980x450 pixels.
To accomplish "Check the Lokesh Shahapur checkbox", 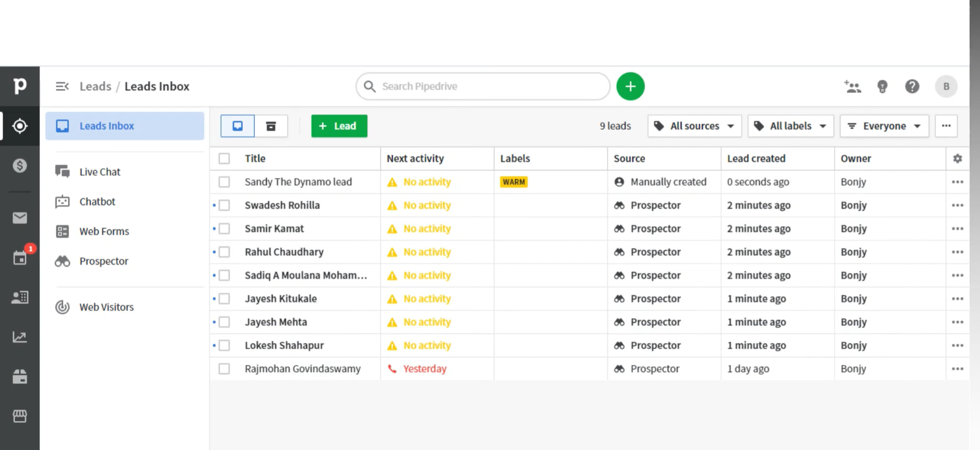I will coord(224,345).
